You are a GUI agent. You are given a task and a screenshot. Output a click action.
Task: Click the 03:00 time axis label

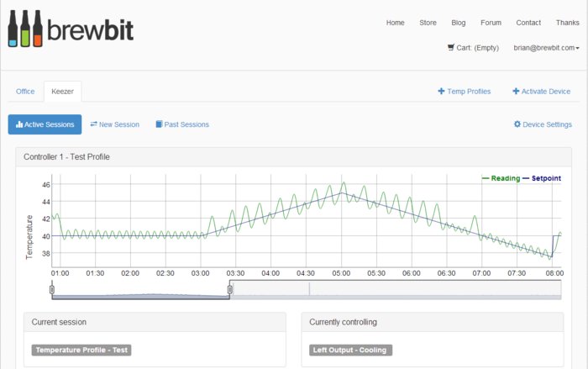(200, 273)
